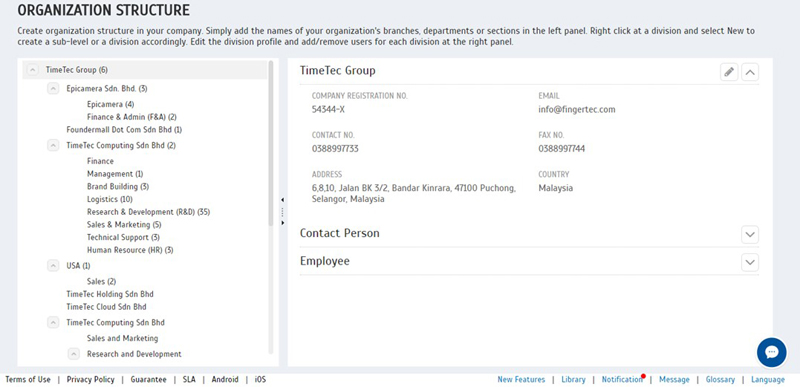
Task: Select Sales (2) under USA
Action: [x=101, y=281]
